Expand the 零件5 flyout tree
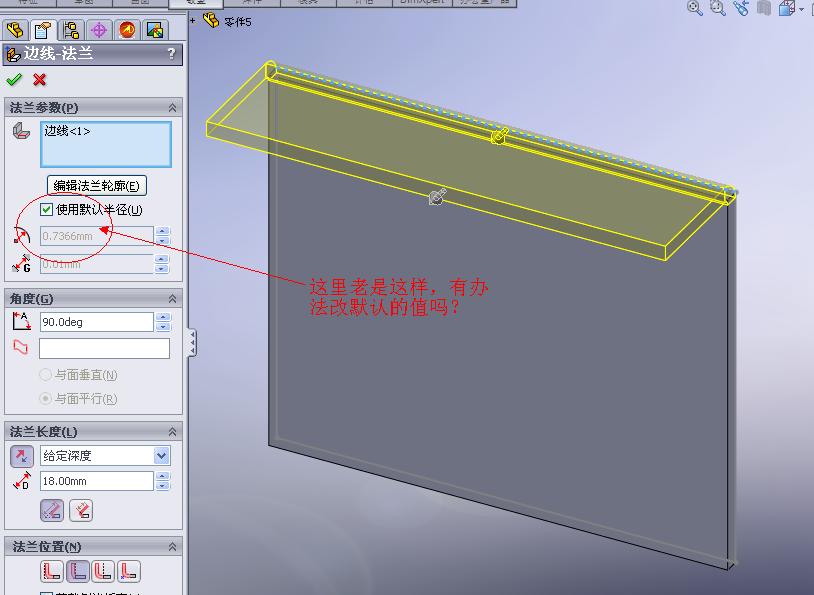Image resolution: width=814 pixels, height=595 pixels. click(193, 21)
